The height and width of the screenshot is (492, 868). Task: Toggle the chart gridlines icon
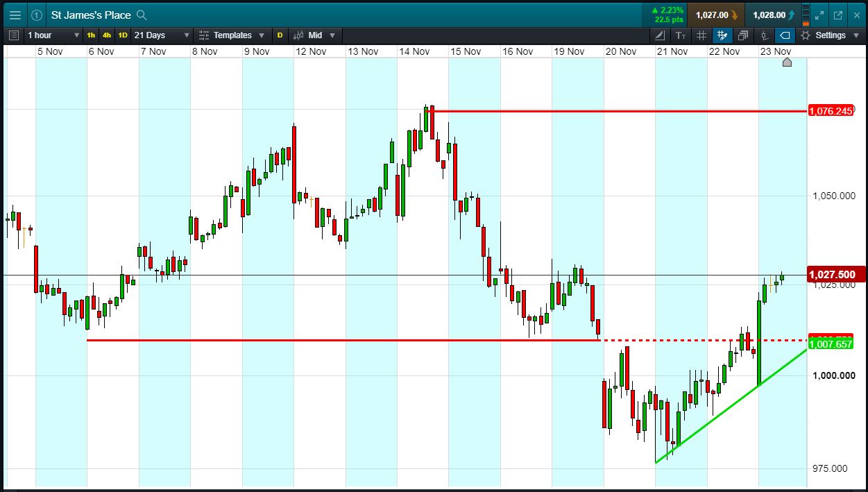tap(701, 35)
